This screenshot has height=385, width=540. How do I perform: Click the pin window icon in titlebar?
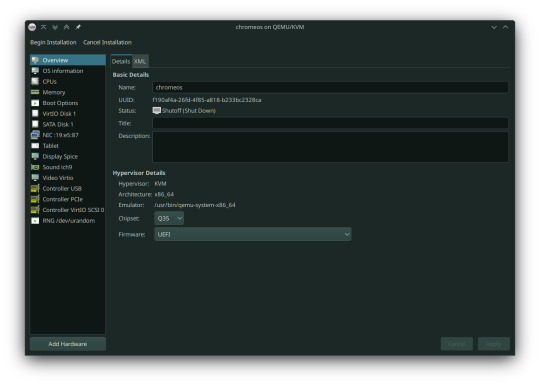pyautogui.click(x=78, y=27)
